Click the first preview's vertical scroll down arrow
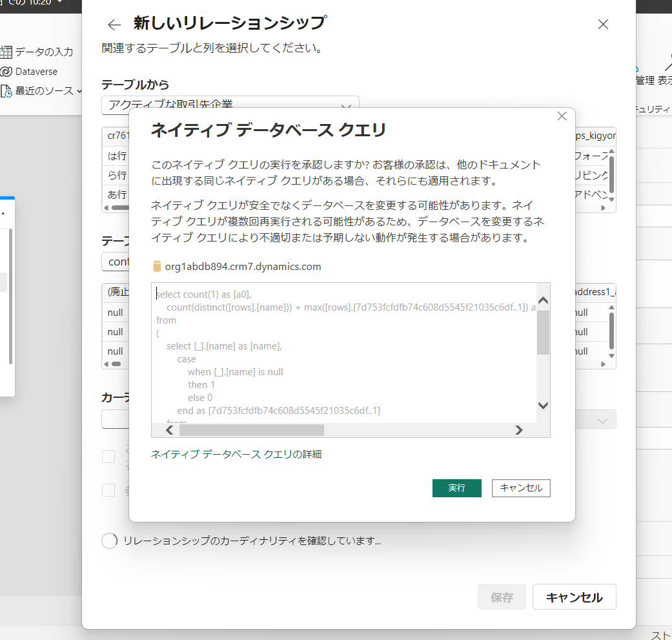 point(611,200)
